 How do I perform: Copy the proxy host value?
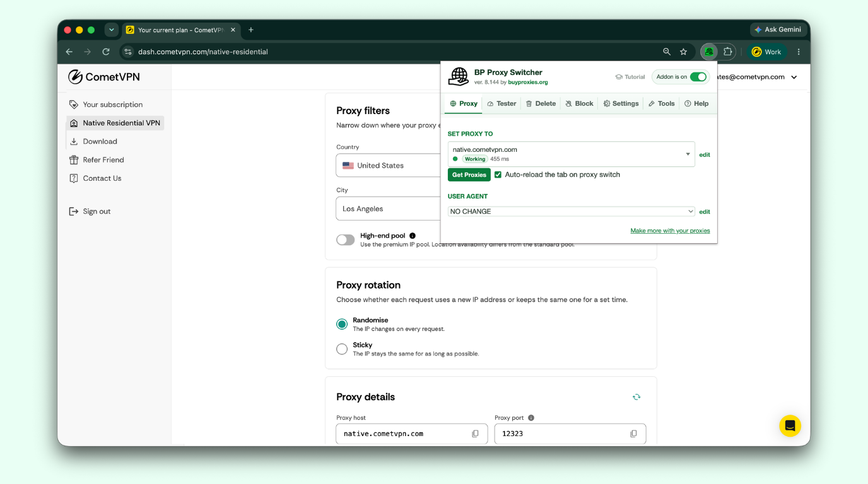tap(475, 434)
